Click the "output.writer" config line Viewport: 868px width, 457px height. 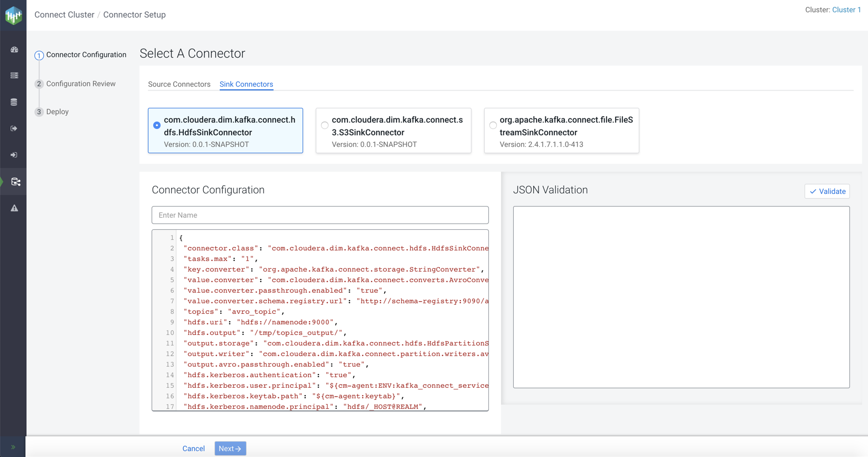click(x=336, y=354)
